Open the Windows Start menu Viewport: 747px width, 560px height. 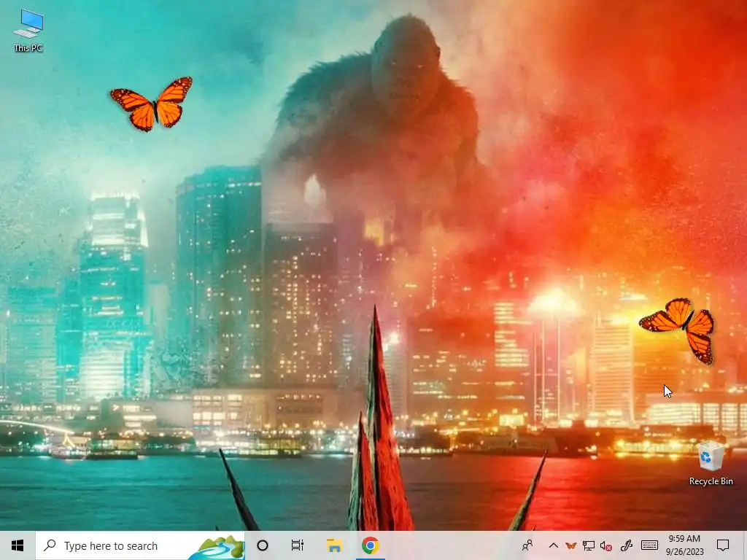pyautogui.click(x=18, y=545)
